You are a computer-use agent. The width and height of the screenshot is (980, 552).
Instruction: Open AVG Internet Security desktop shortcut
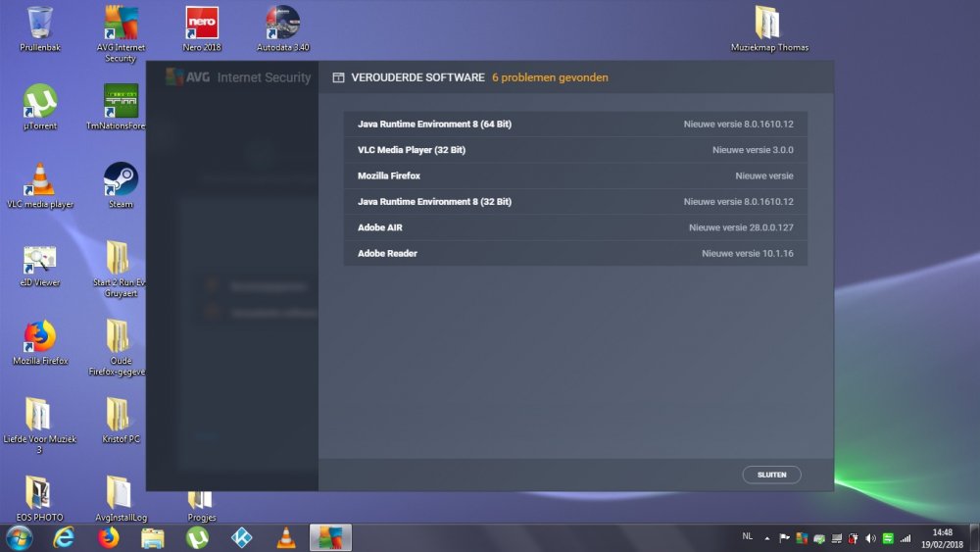click(121, 33)
